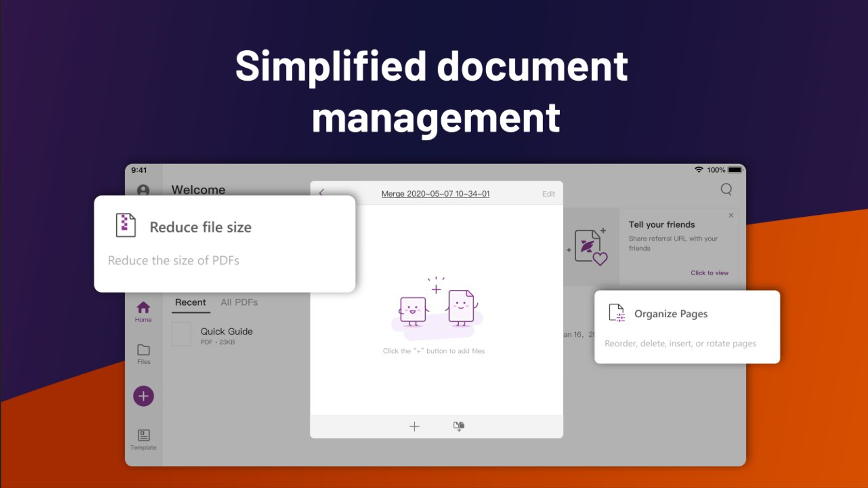Open search using the magnifier icon

pos(726,189)
